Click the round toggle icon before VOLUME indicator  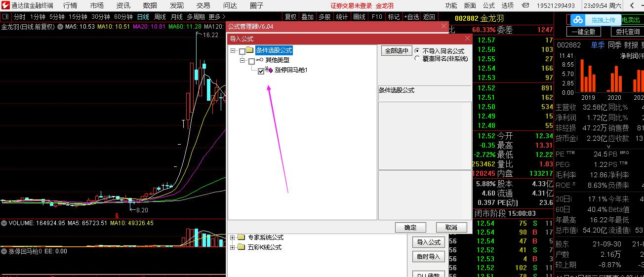coord(4,223)
